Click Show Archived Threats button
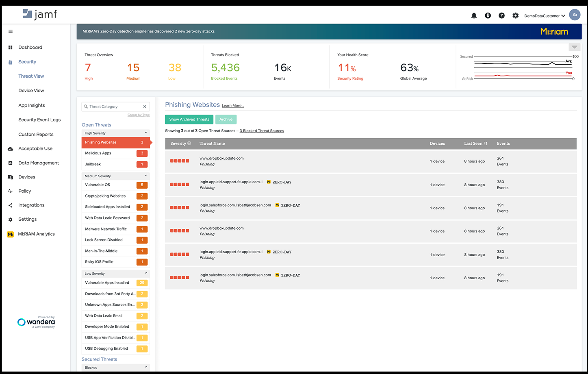 point(189,120)
